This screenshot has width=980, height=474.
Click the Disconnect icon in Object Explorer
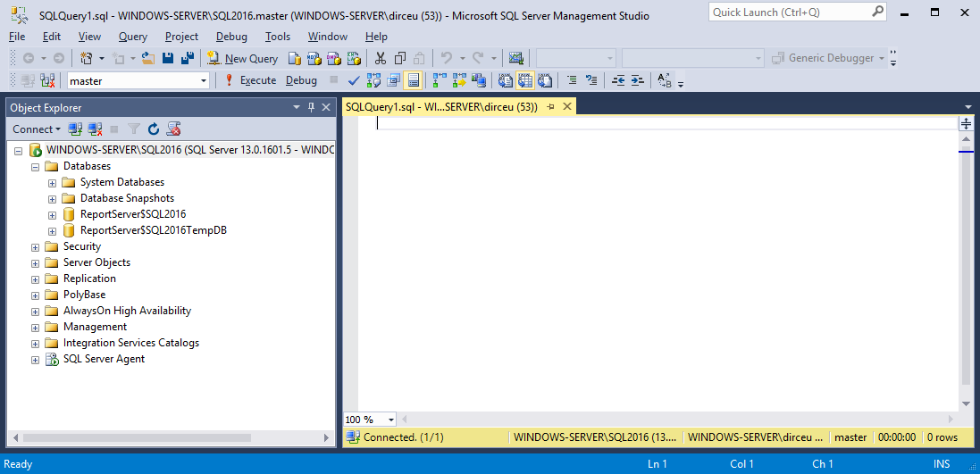[x=95, y=129]
